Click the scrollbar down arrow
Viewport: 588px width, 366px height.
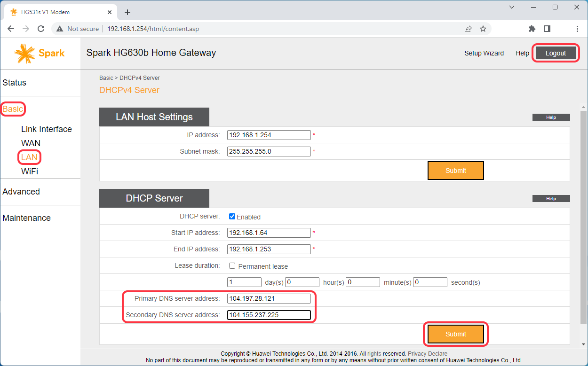point(583,344)
